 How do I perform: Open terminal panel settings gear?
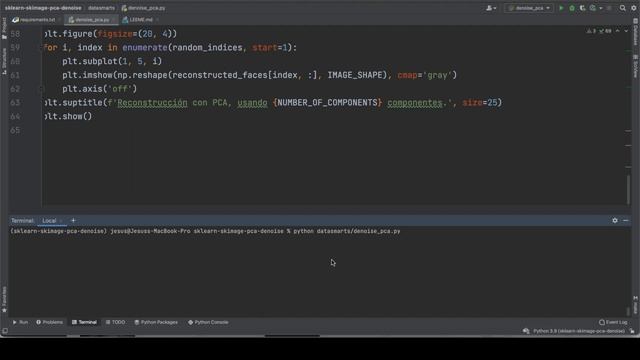(x=615, y=220)
